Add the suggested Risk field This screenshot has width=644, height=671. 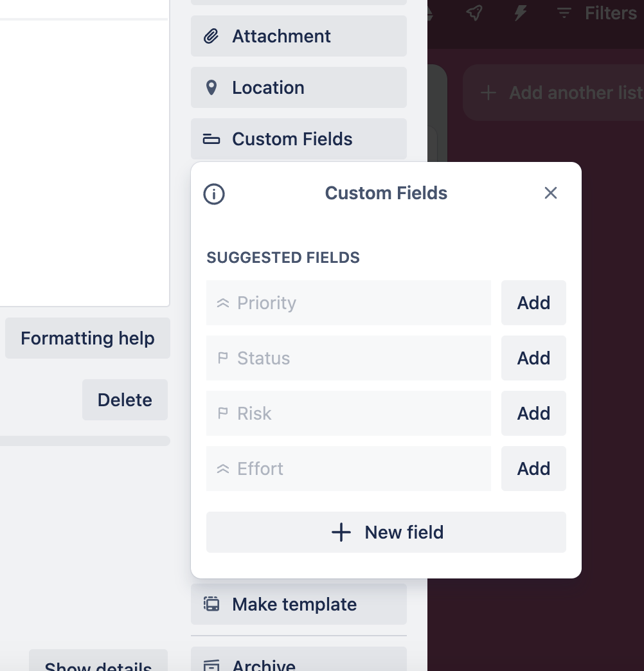click(533, 413)
